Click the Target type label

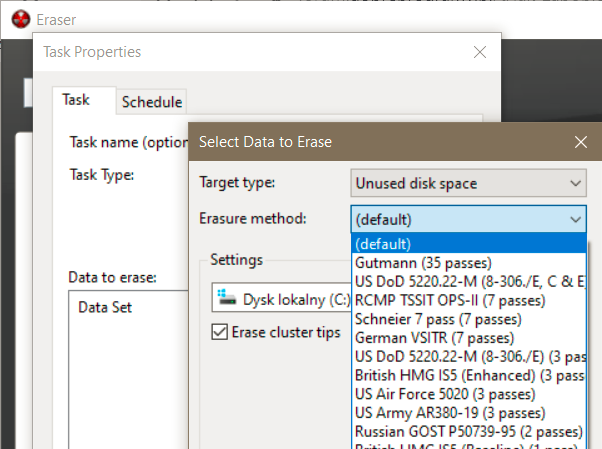click(237, 182)
